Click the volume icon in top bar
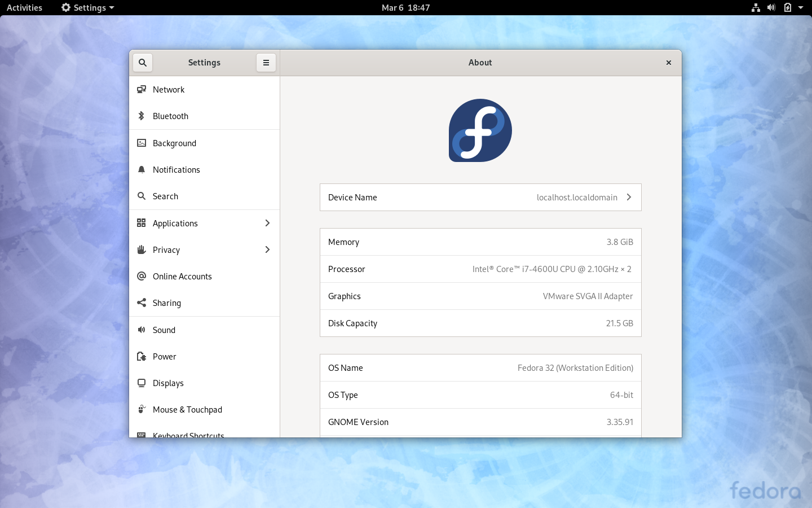This screenshot has height=508, width=812. point(771,8)
